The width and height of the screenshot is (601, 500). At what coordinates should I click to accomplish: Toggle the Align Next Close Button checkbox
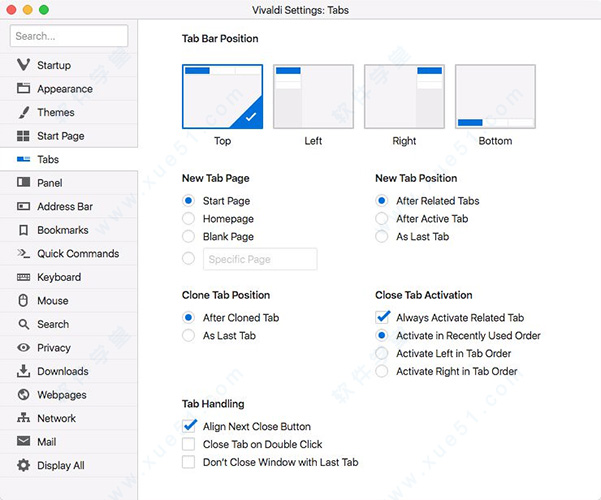tap(189, 426)
